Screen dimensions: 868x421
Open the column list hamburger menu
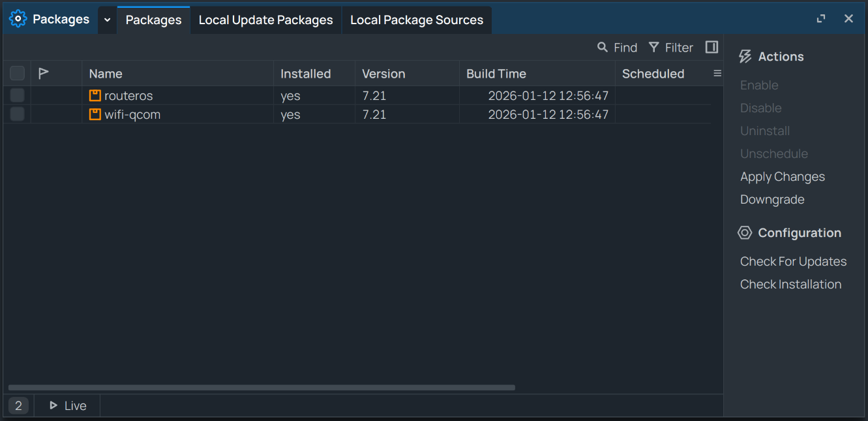[x=717, y=74]
